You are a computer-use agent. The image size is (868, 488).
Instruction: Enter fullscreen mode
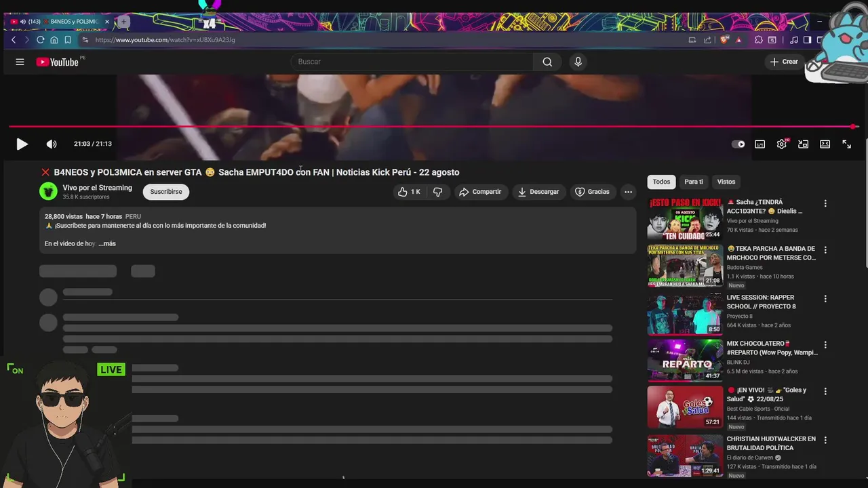[x=847, y=144]
